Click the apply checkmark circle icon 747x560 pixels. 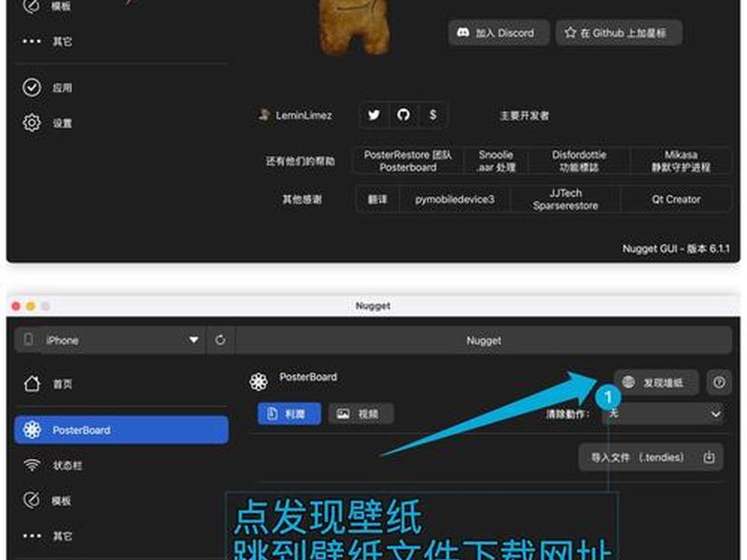(32, 88)
